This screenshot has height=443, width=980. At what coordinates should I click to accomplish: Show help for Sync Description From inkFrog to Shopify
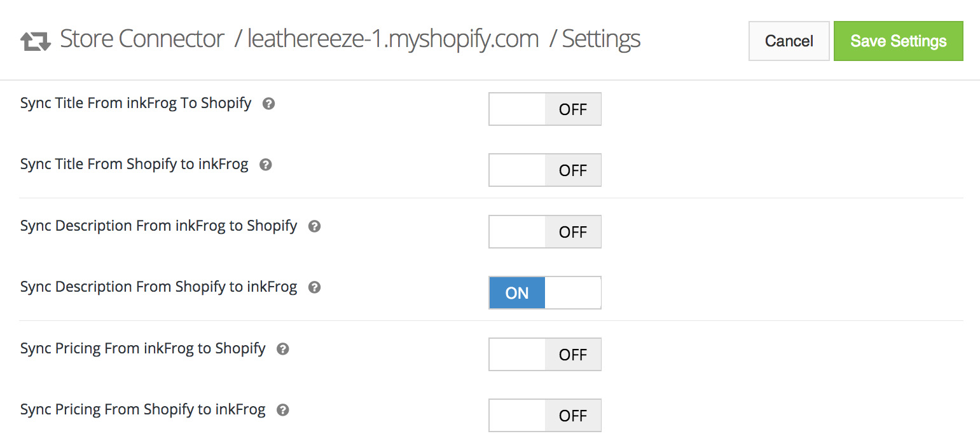tap(314, 226)
